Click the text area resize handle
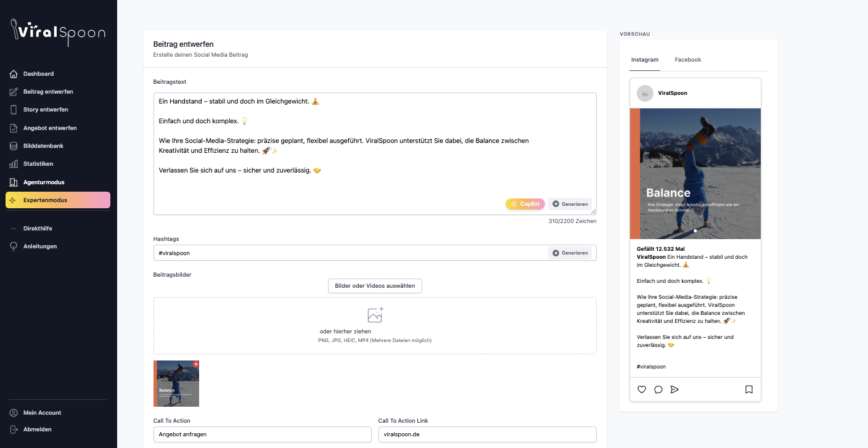This screenshot has width=868, height=448. coord(593,211)
